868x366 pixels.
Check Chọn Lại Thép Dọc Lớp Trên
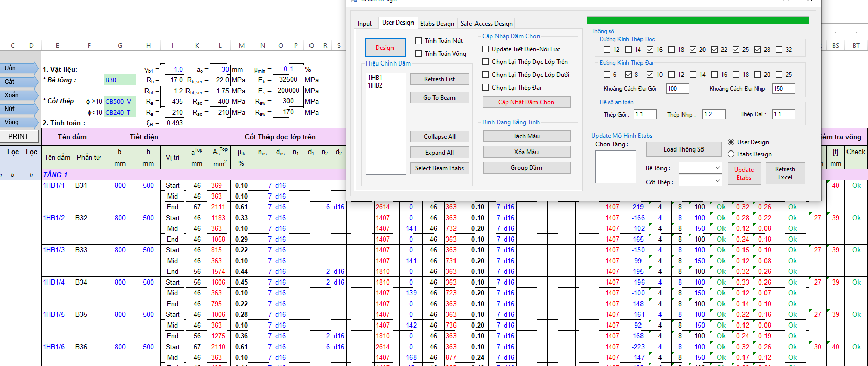486,62
